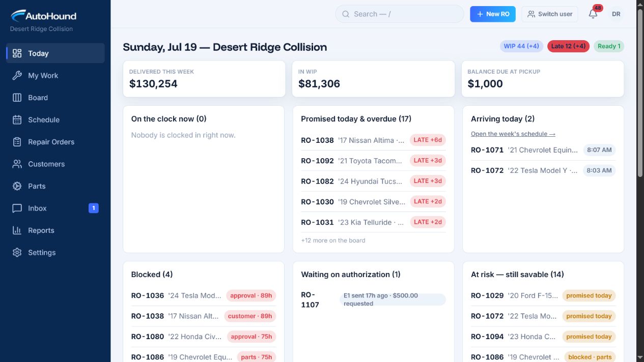Viewport: 644px width, 362px height.
Task: Open the Customers section
Action: tap(55, 164)
